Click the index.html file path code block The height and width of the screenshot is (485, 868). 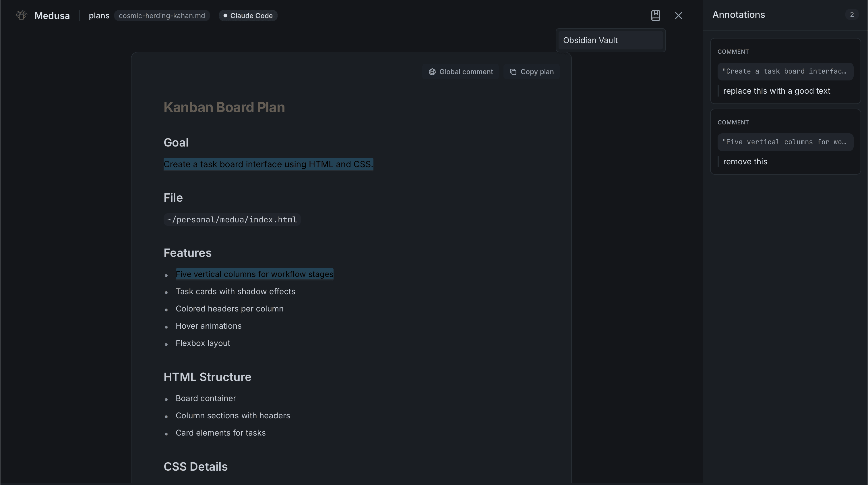point(231,220)
